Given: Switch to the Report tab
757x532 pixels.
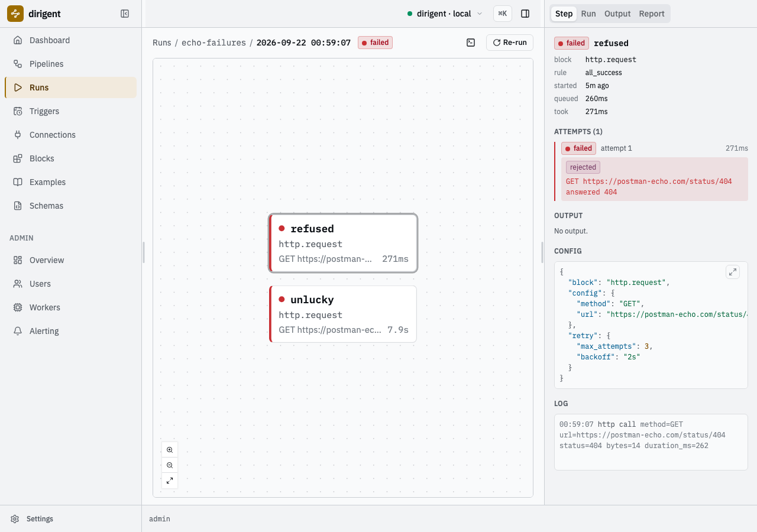Looking at the screenshot, I should [652, 14].
